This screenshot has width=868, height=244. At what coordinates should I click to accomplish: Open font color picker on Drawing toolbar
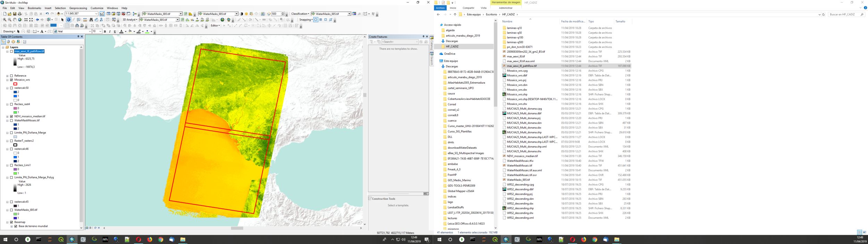pyautogui.click(x=125, y=32)
